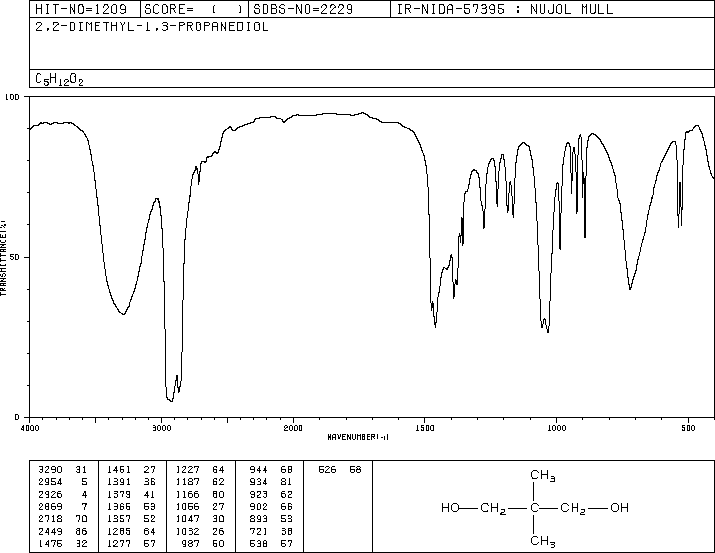This screenshot has height=553, width=715.
Task: Select the 893 peak table entry
Action: coord(271,519)
